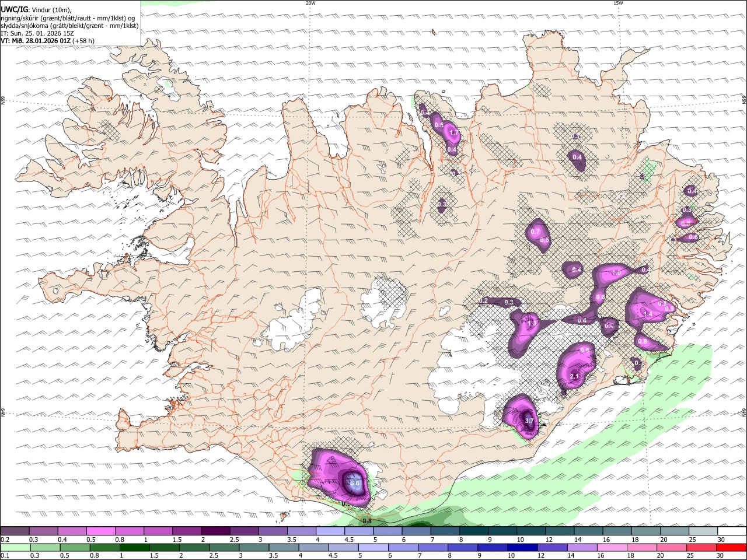The image size is (747, 560).
Task: Click the 2.1 precipitation value on the map
Action: click(x=574, y=376)
